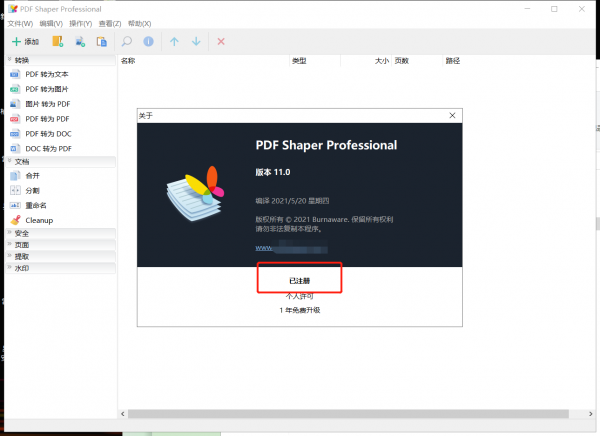Click the red X remove icon
600x436 pixels.
[x=221, y=41]
